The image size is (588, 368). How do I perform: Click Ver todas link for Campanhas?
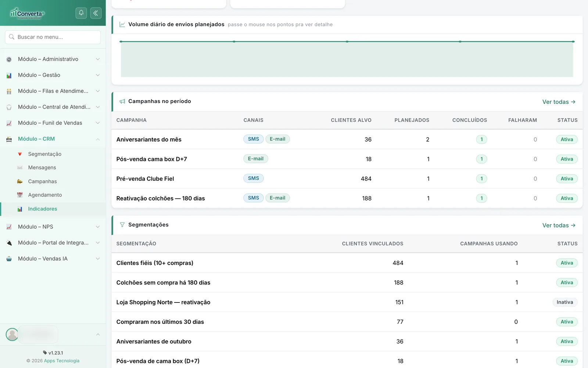pos(559,102)
